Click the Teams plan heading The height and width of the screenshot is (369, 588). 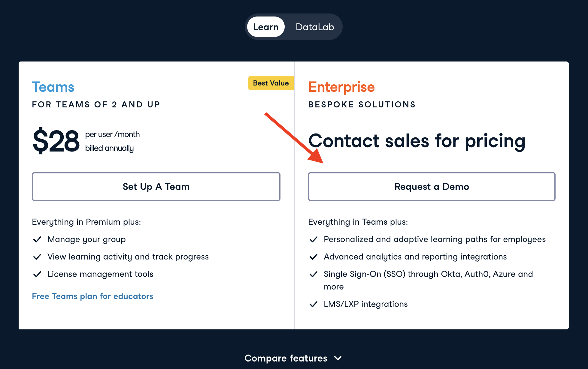(x=53, y=87)
